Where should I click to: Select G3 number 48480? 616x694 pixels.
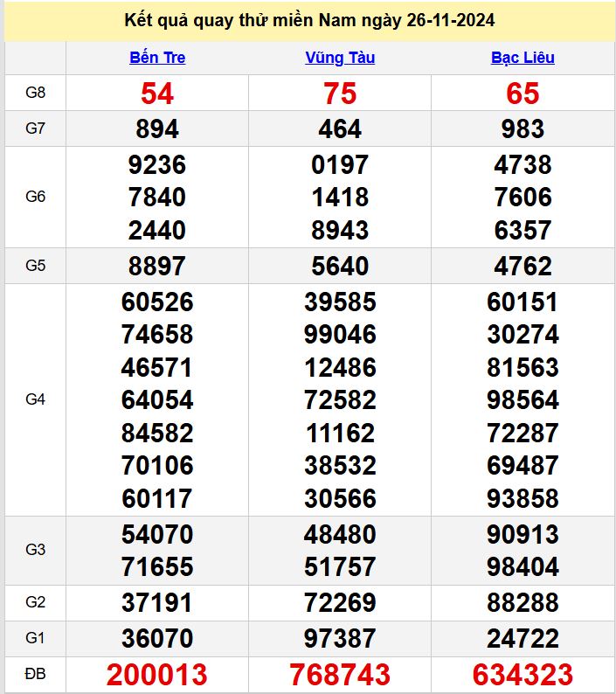(x=340, y=534)
